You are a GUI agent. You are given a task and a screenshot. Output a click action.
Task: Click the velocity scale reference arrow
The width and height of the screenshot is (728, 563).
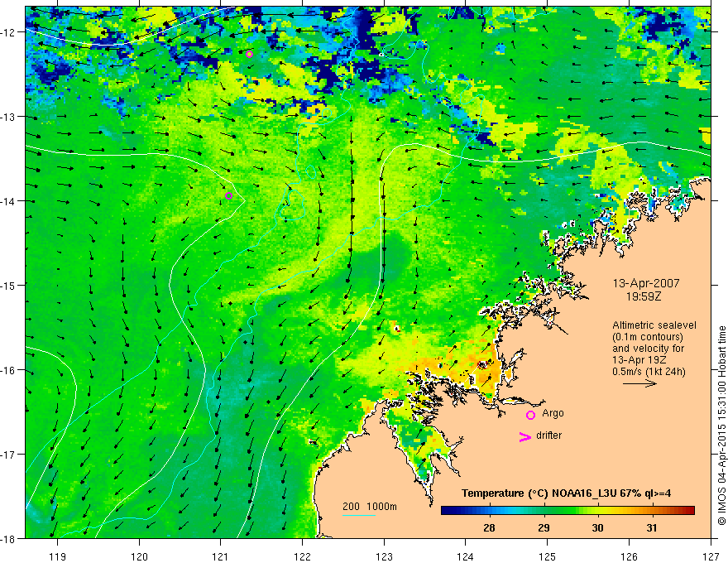pyautogui.click(x=639, y=383)
